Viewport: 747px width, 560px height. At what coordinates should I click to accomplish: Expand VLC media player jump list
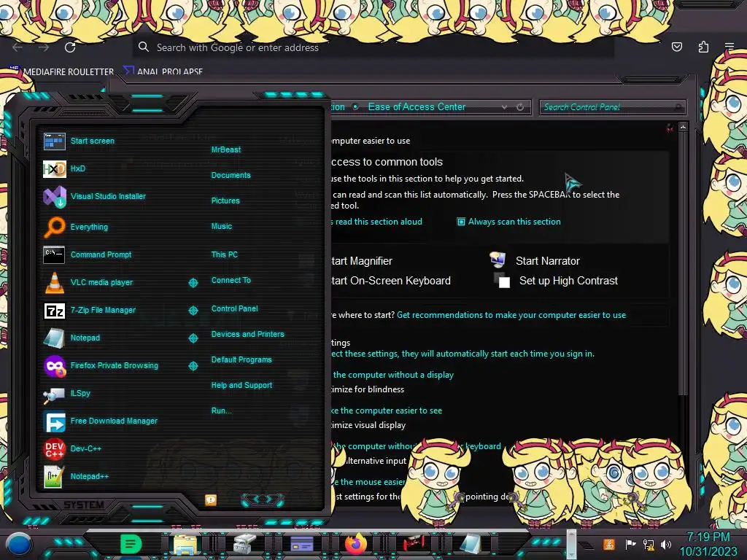(193, 283)
